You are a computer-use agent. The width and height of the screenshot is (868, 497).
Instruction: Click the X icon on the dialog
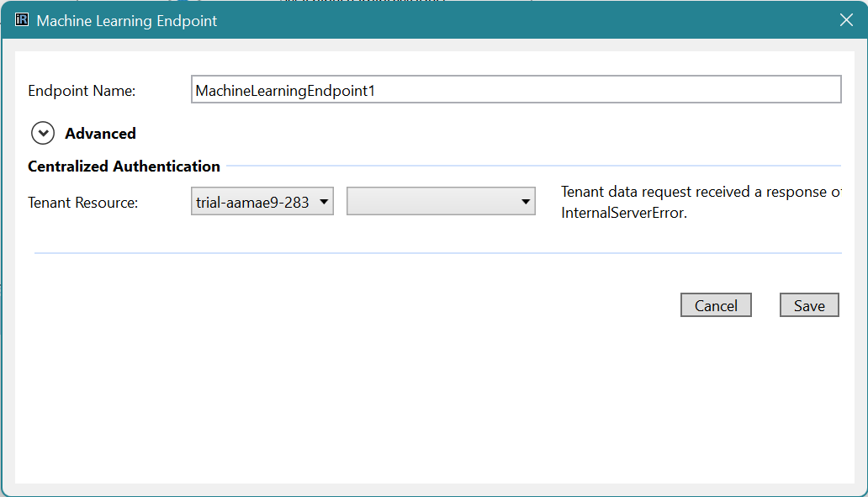tap(846, 19)
